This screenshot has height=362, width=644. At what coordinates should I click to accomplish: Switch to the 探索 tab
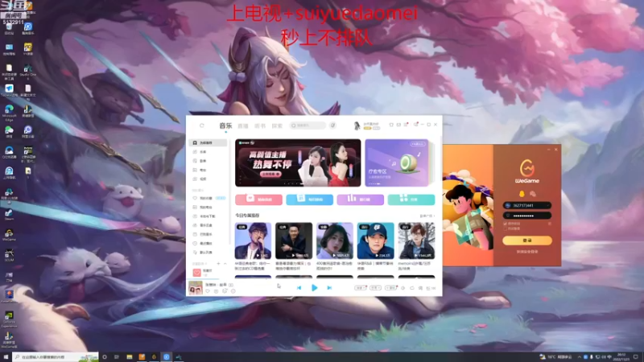tap(277, 126)
